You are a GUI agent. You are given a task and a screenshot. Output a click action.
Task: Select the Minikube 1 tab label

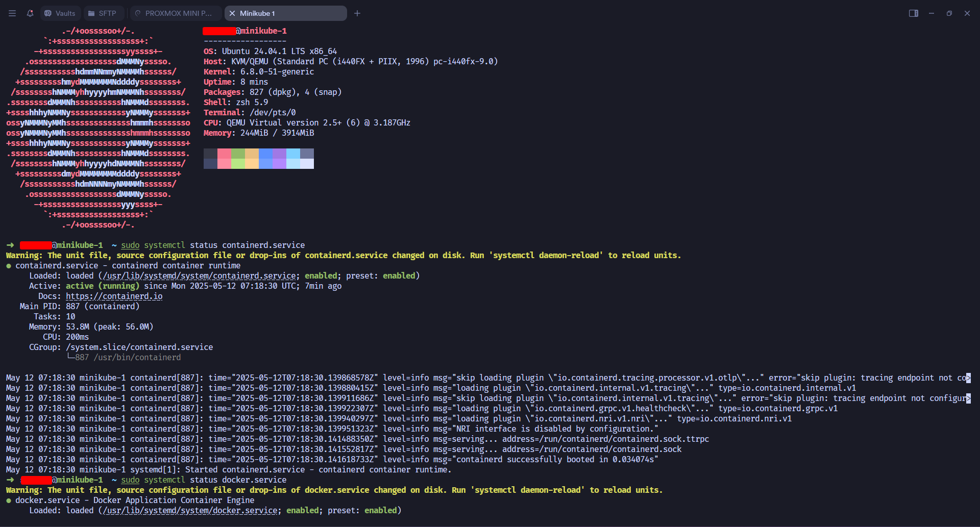[x=257, y=13]
